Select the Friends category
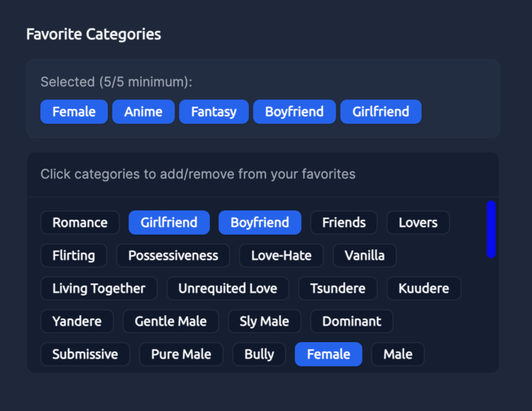532x411 pixels. pos(343,222)
